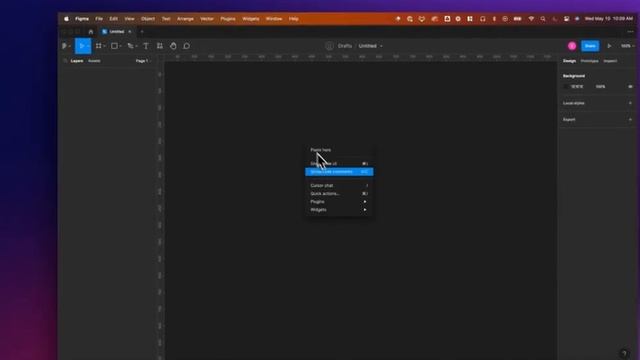Viewport: 640px width, 360px height.
Task: Click the blue Share button
Action: pos(590,46)
